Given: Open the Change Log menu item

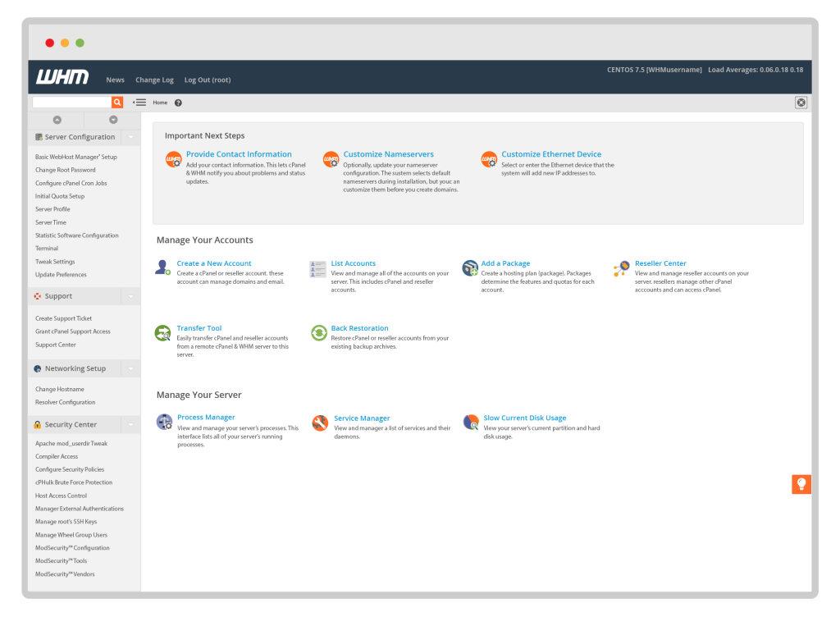Looking at the screenshot, I should point(154,80).
